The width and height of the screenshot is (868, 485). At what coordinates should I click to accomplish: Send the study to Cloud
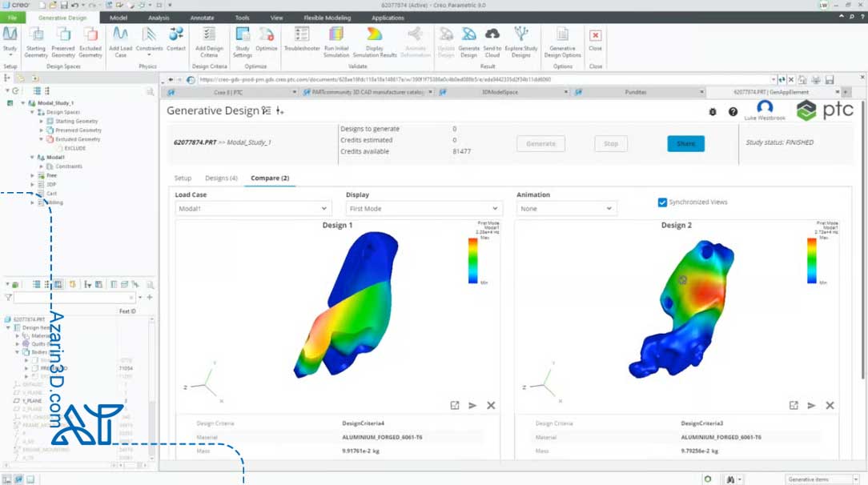(x=492, y=42)
